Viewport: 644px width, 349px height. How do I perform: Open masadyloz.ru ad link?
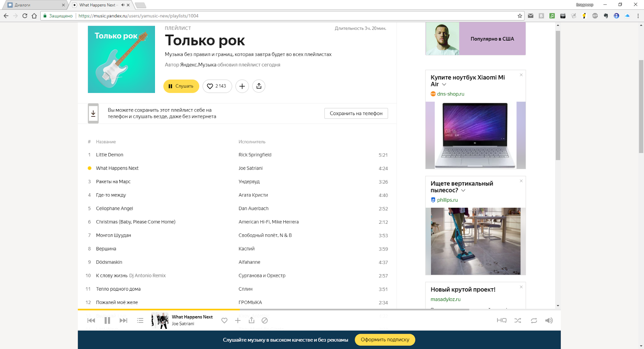[446, 299]
